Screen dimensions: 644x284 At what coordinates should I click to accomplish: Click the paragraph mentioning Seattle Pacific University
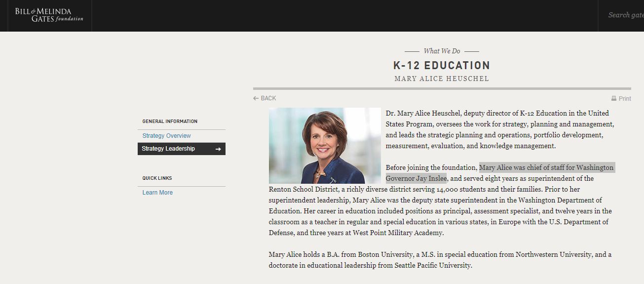pyautogui.click(x=440, y=260)
